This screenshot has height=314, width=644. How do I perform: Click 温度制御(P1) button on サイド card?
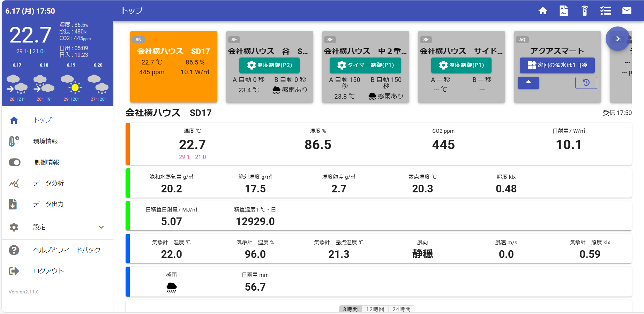461,65
